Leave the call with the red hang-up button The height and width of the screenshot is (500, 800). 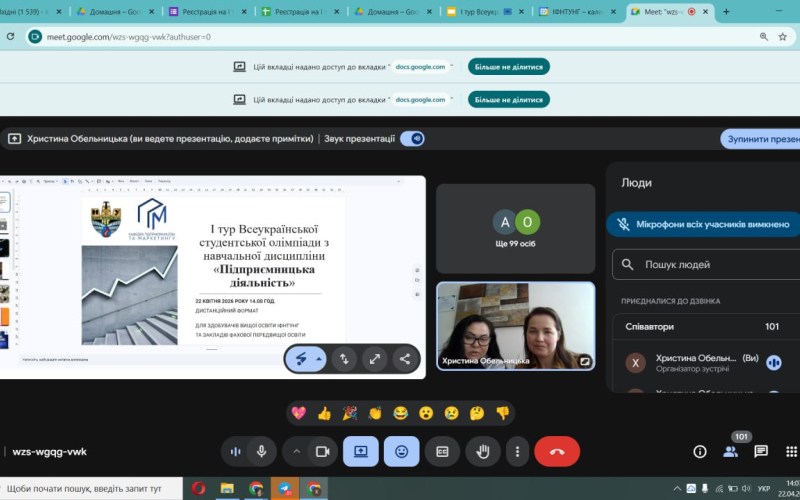[x=557, y=452]
